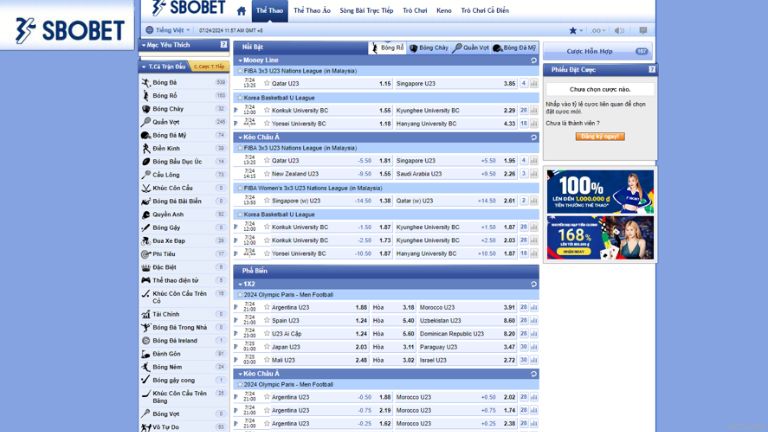The height and width of the screenshot is (432, 768).
Task: Select the Bóng Đá soccer icon in sidebar
Action: [x=145, y=82]
